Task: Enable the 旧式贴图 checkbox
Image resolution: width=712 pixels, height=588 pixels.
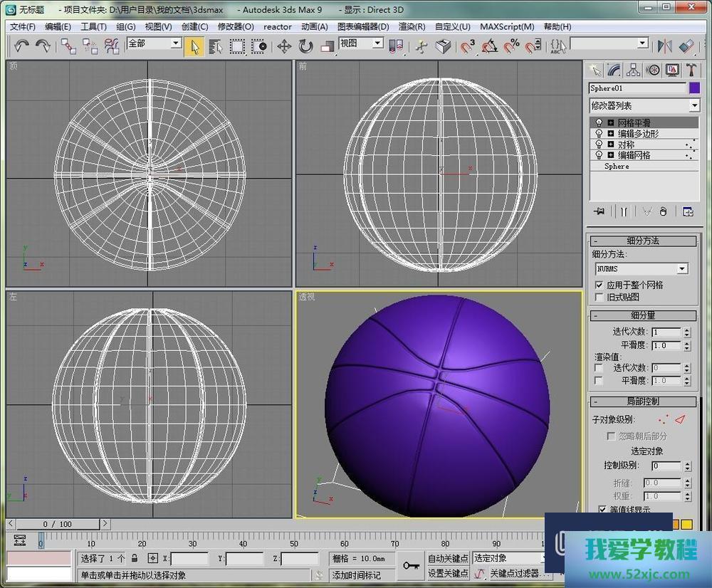Action: (x=599, y=297)
